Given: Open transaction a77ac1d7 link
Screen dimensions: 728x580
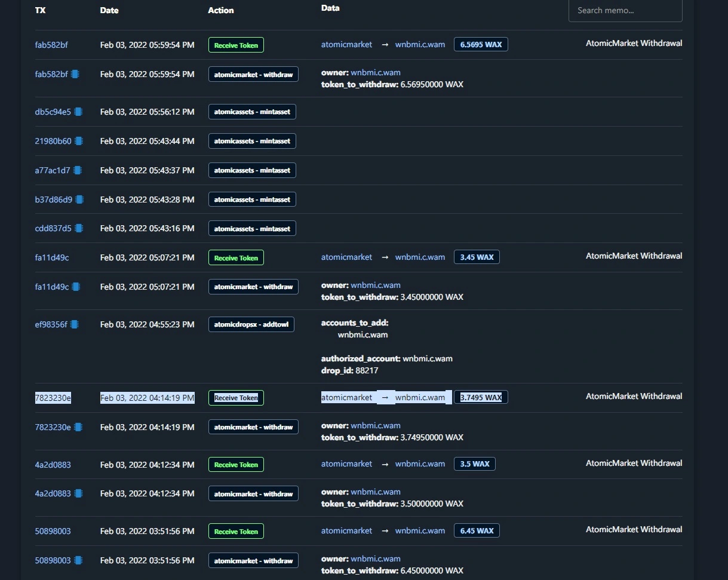Looking at the screenshot, I should click(53, 170).
